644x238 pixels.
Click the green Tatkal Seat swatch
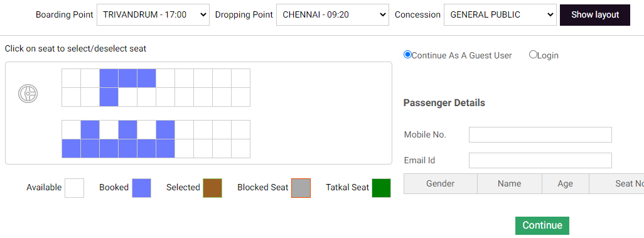click(381, 188)
